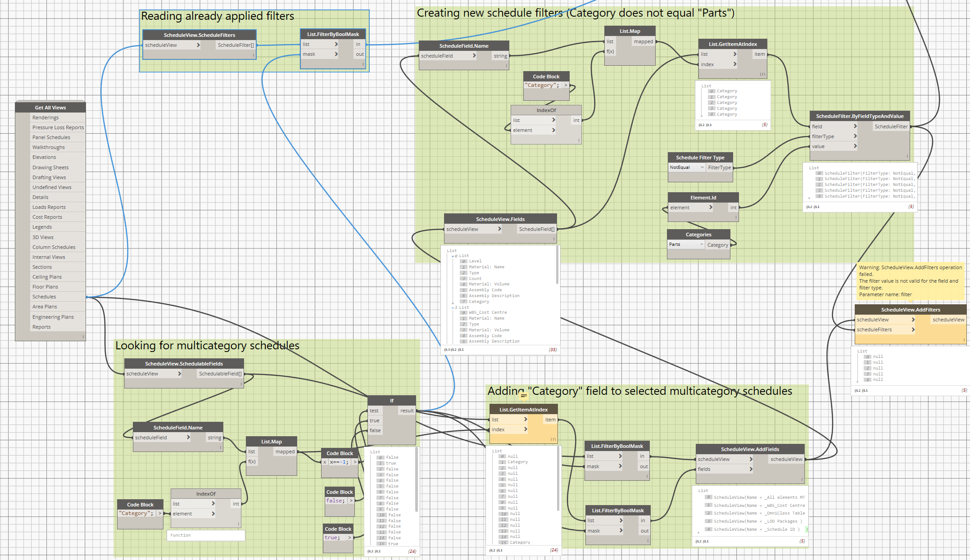Click the ScheduleView.AddFilters node title
Screen dimensions: 970x560
pos(910,310)
